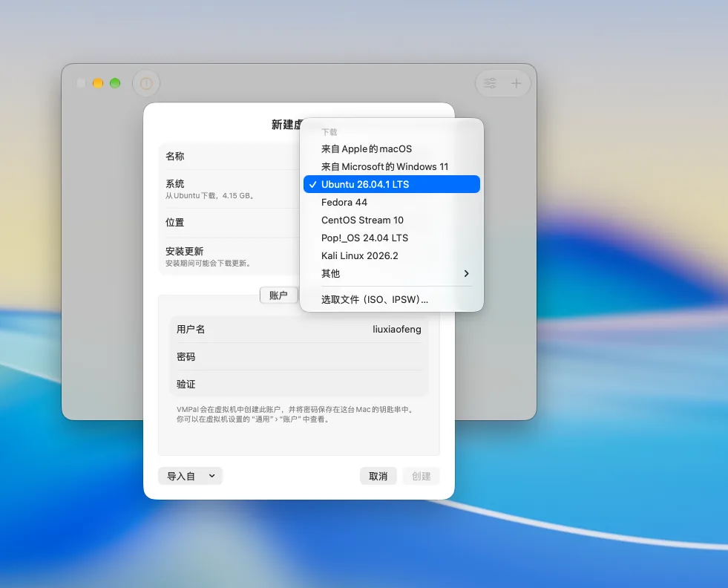Pick Fedora 44 from the list

coord(391,202)
